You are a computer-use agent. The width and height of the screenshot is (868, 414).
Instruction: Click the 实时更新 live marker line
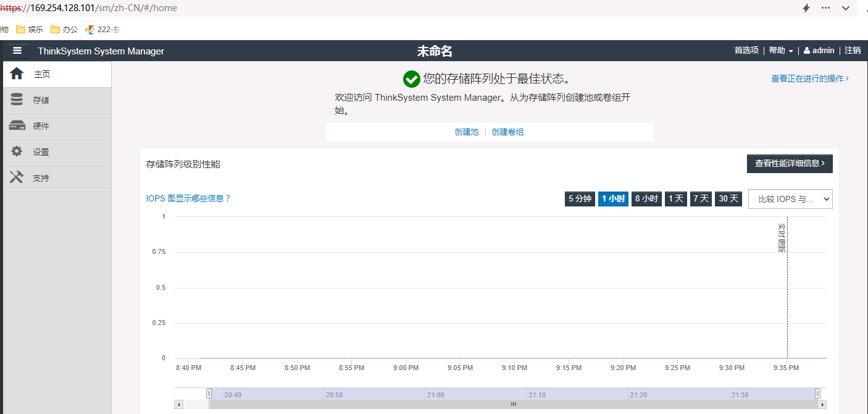[x=787, y=287]
